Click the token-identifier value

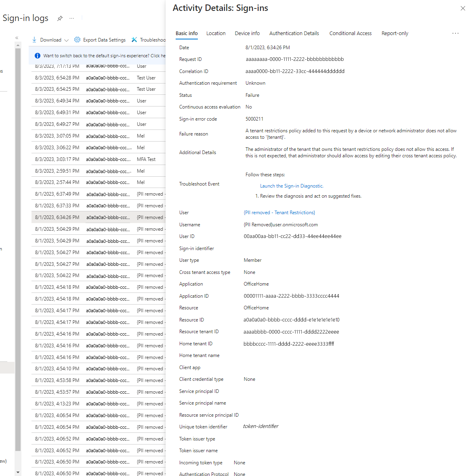coord(261,426)
